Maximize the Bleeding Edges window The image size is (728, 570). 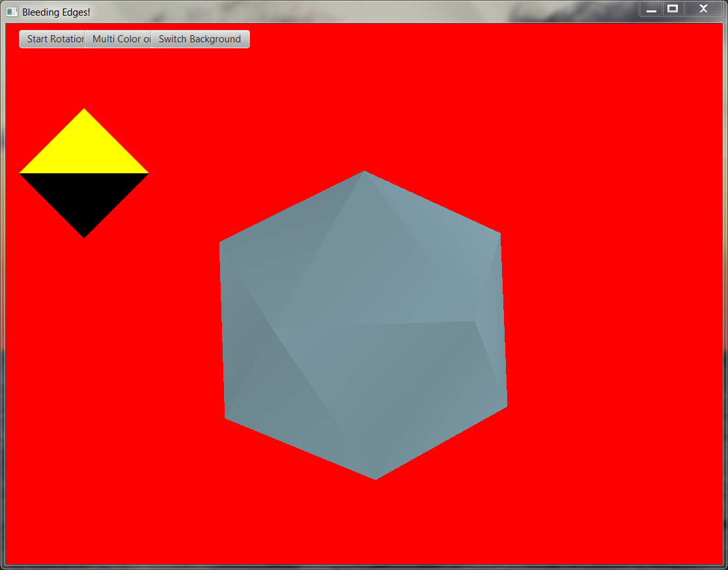point(673,9)
